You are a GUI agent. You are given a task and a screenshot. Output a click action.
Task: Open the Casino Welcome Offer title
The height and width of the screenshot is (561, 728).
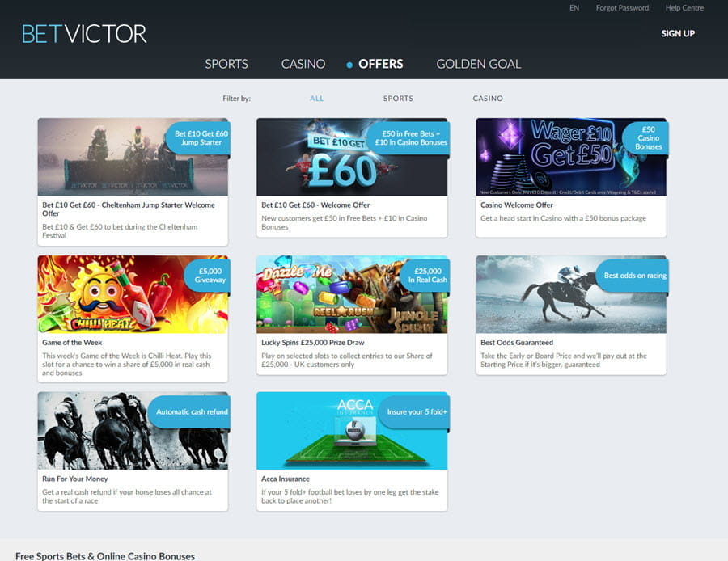click(x=517, y=205)
